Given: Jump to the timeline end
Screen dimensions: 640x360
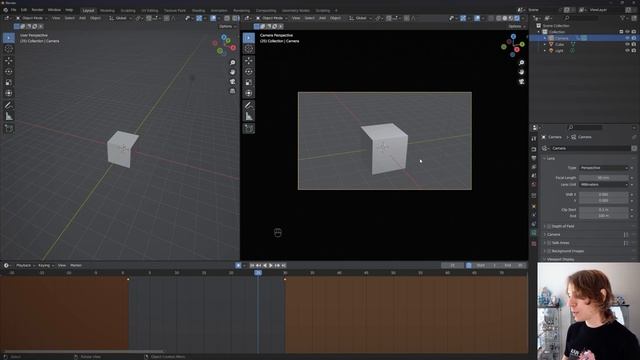Looking at the screenshot, I should pos(284,266).
